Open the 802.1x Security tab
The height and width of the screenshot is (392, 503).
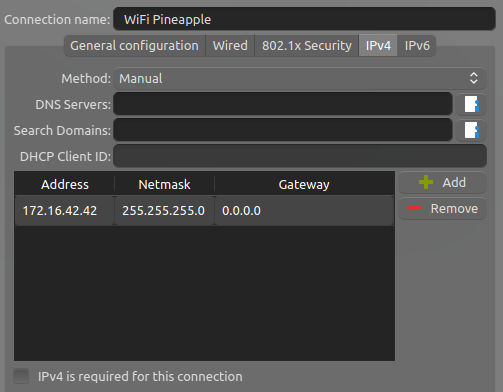click(x=307, y=46)
